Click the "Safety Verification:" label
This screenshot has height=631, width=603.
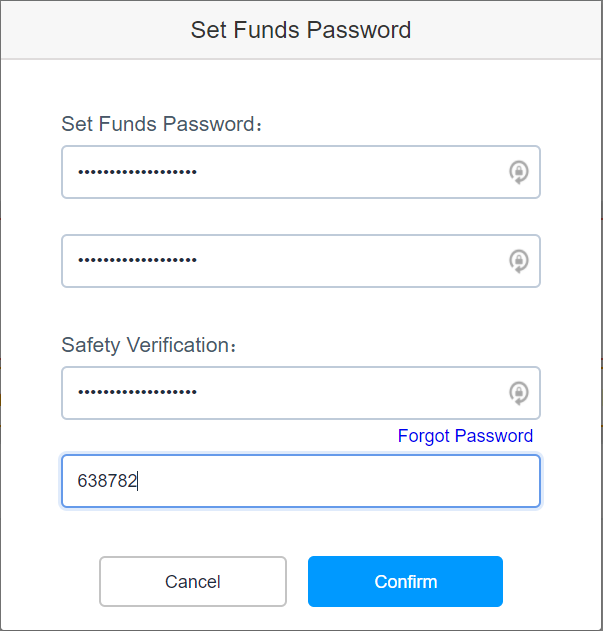[150, 345]
